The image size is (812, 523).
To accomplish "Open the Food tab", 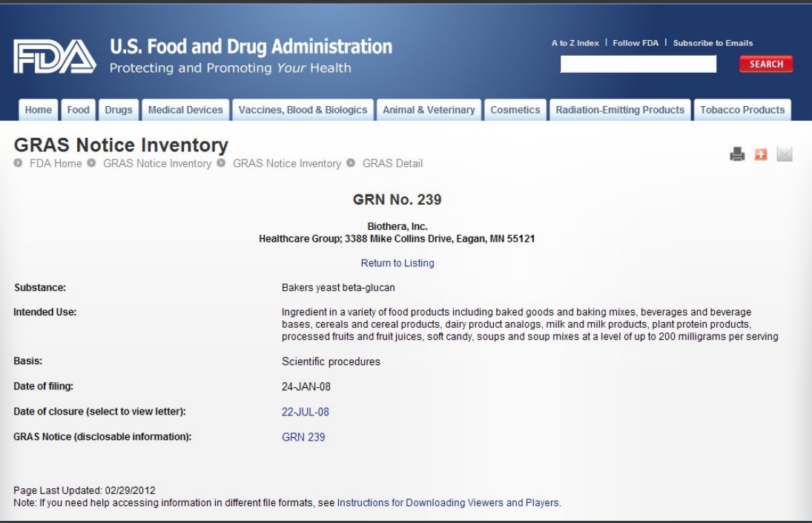I will (x=78, y=110).
